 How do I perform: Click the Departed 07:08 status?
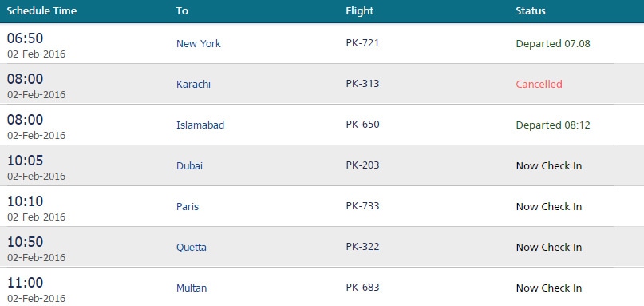tap(553, 44)
